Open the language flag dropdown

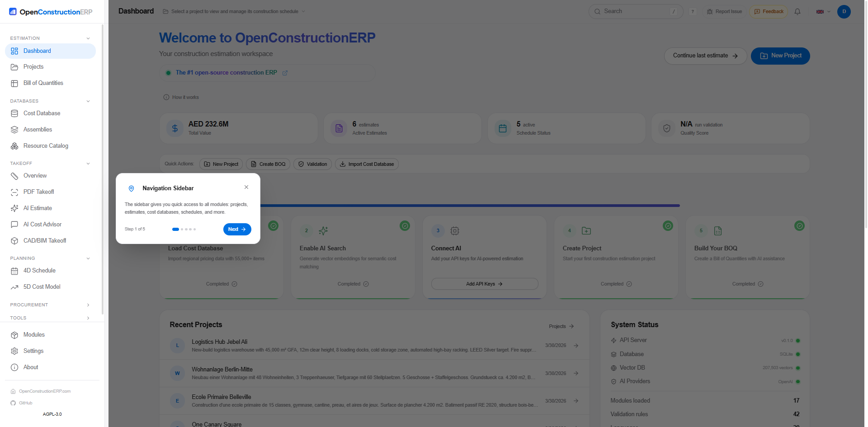(823, 12)
